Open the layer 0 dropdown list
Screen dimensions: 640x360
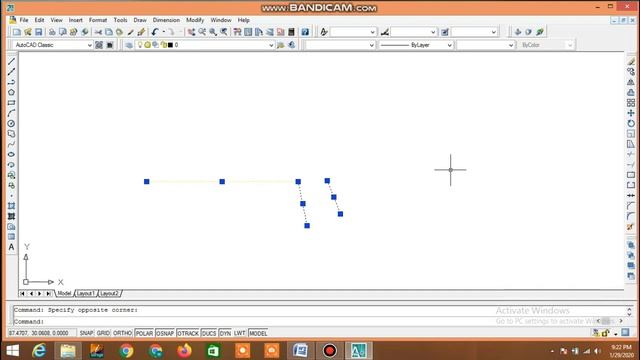[x=205, y=45]
